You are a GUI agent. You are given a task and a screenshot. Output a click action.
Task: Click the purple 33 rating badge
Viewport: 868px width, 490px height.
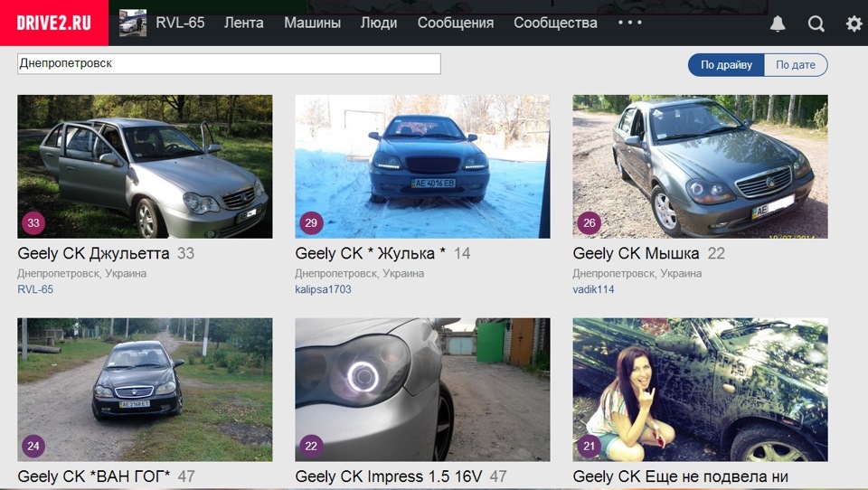coord(33,223)
